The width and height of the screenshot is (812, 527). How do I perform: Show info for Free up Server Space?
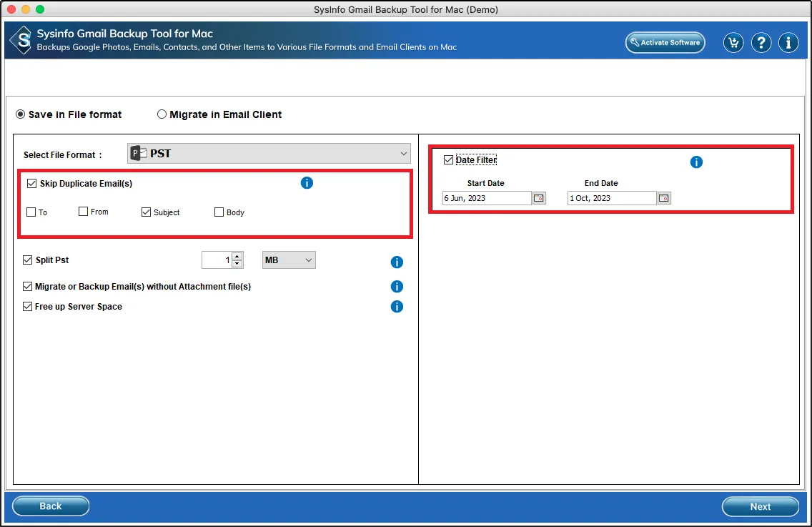pyautogui.click(x=397, y=307)
